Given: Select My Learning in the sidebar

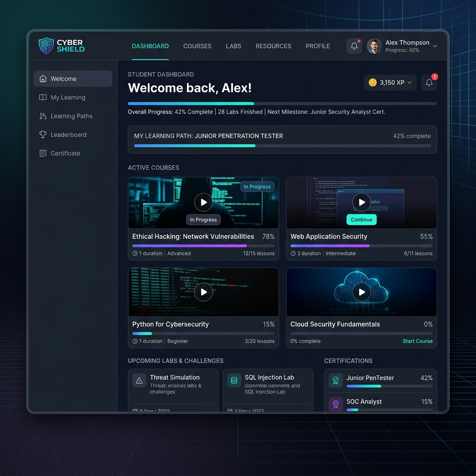Looking at the screenshot, I should pyautogui.click(x=68, y=98).
